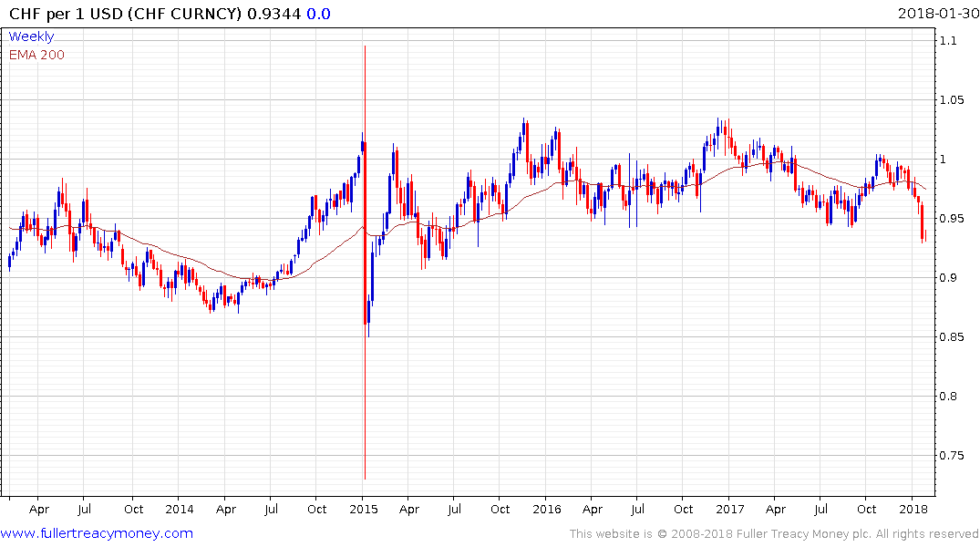Click the blue 0.0 change value
This screenshot has width=980, height=547.
click(318, 13)
